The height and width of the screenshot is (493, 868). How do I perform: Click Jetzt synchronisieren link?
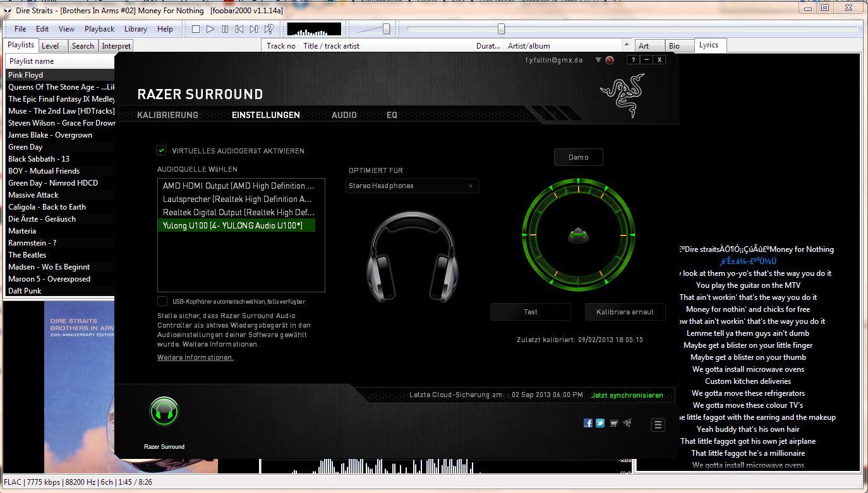627,395
